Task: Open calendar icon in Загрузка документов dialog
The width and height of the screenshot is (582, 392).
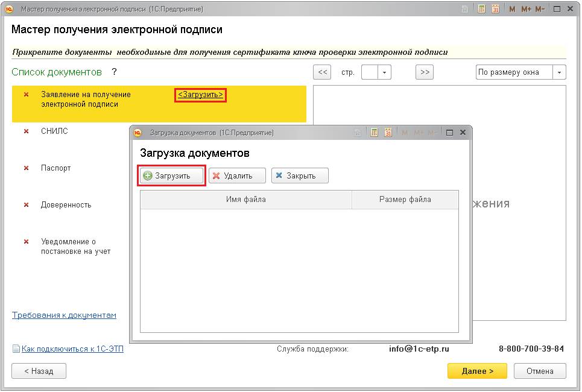Action: pos(388,132)
